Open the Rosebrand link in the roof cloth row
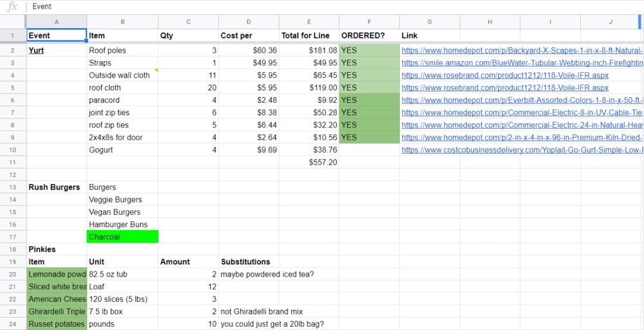Screen dimensions: 644x330 click(x=505, y=88)
